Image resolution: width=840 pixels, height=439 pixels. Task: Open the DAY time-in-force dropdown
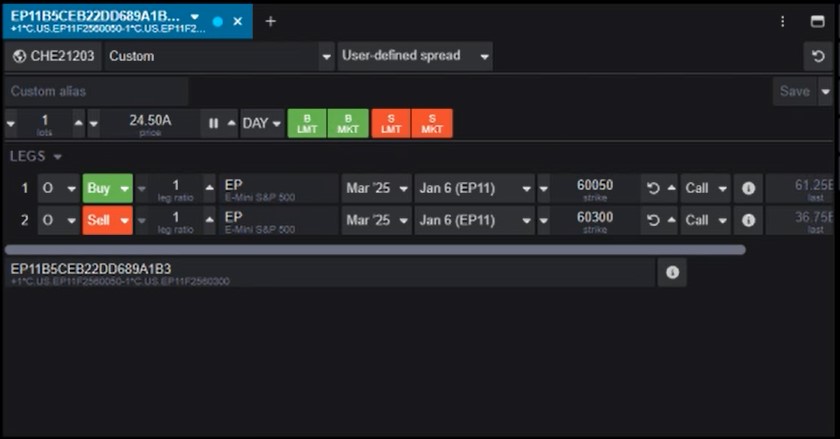[x=263, y=124]
